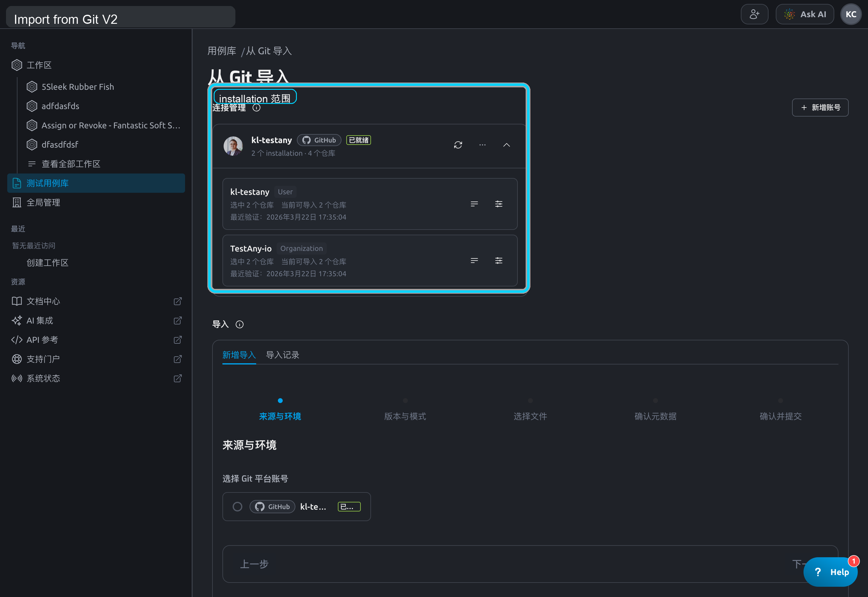868x597 pixels.
Task: Click the AI 集成 sparkle icon
Action: tap(17, 320)
